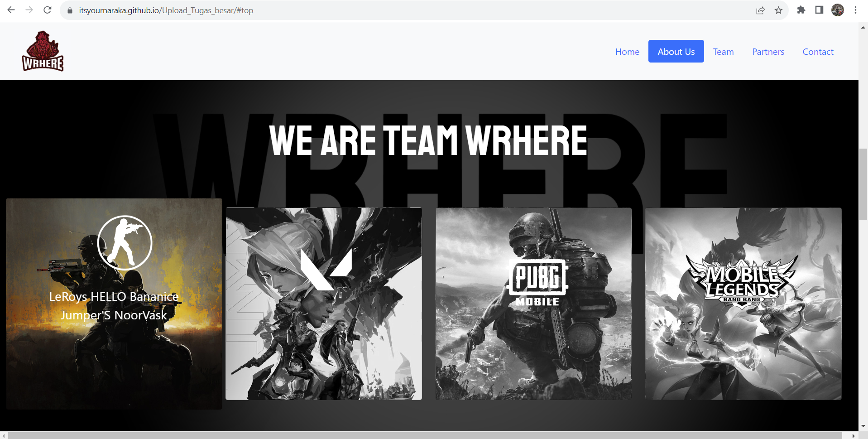View site info via the padlock icon
Viewport: 868px width, 439px height.
click(x=70, y=10)
